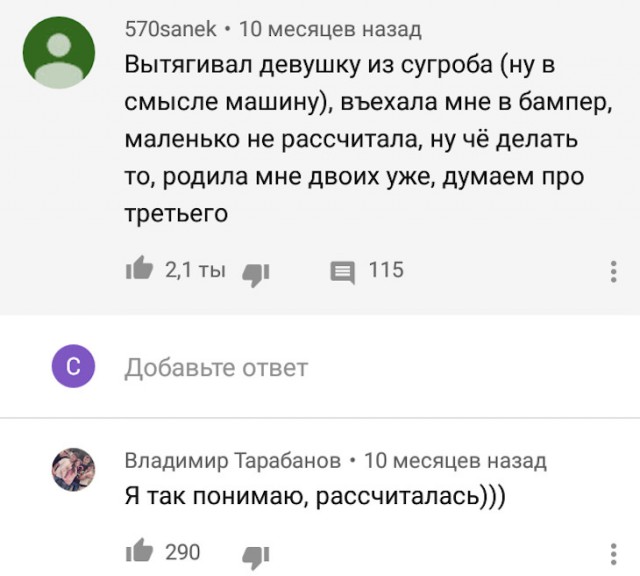Viewport: 640px width, 576px height.
Task: Open replies icon on 570sanek's comment
Action: click(342, 270)
